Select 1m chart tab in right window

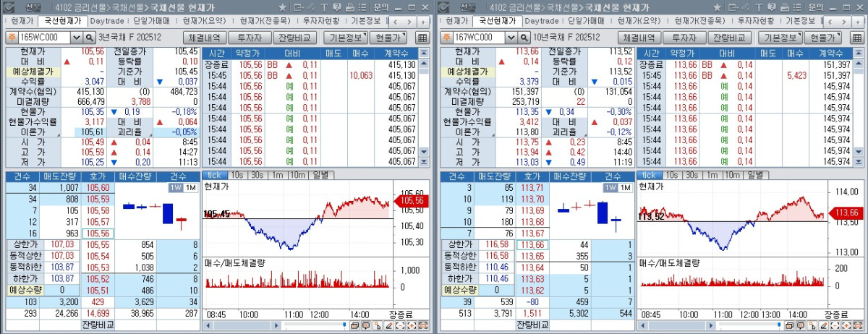point(712,176)
